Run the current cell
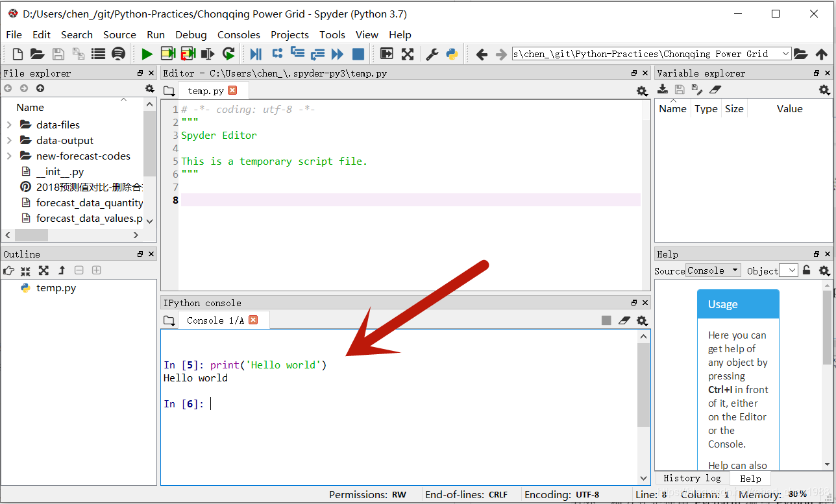Screen dimensions: 836x504 pos(168,54)
